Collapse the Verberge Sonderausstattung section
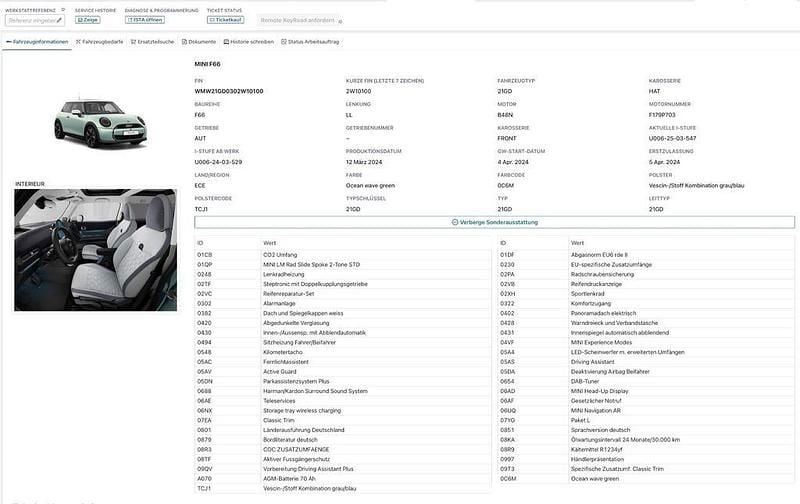 [494, 222]
